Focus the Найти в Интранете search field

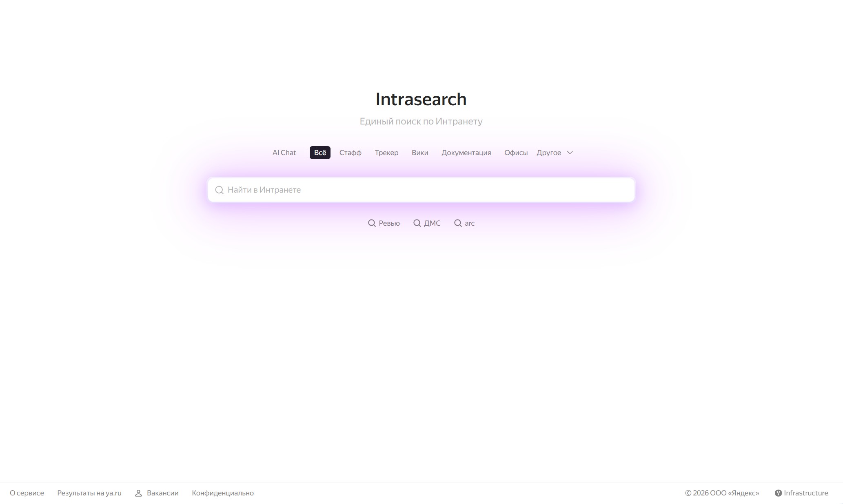(x=421, y=190)
